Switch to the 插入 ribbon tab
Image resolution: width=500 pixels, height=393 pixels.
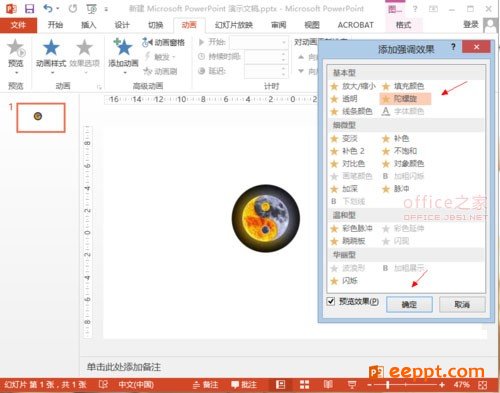tap(88, 25)
